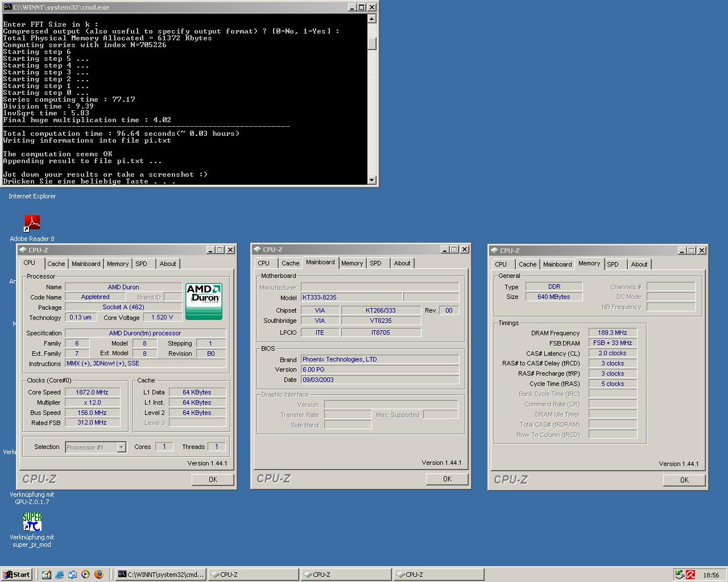Viewport: 728px width, 582px height.
Task: Open About tab in CPU-Z Mainboard window
Action: click(402, 263)
